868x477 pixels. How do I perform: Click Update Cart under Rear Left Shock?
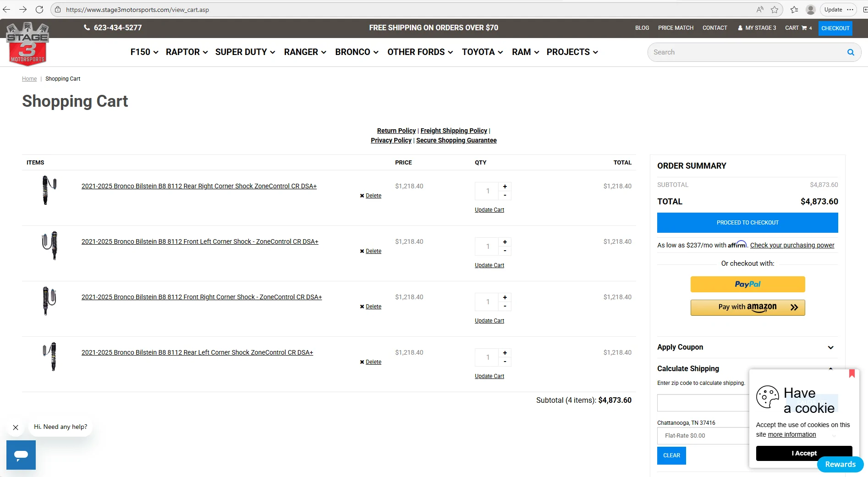click(x=489, y=376)
